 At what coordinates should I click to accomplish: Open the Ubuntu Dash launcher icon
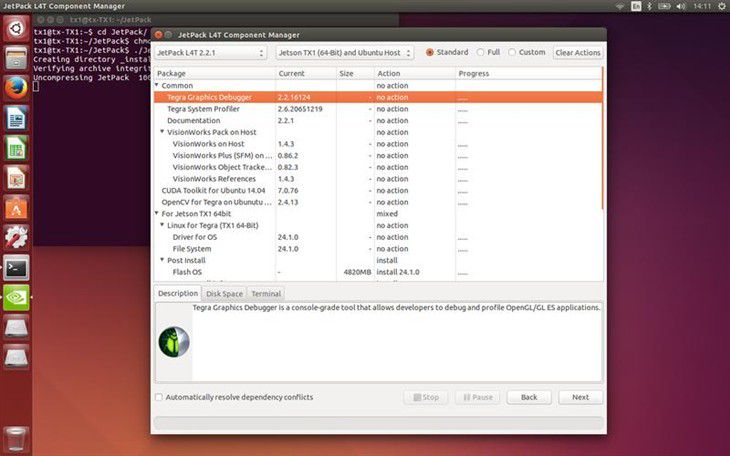coord(16,29)
